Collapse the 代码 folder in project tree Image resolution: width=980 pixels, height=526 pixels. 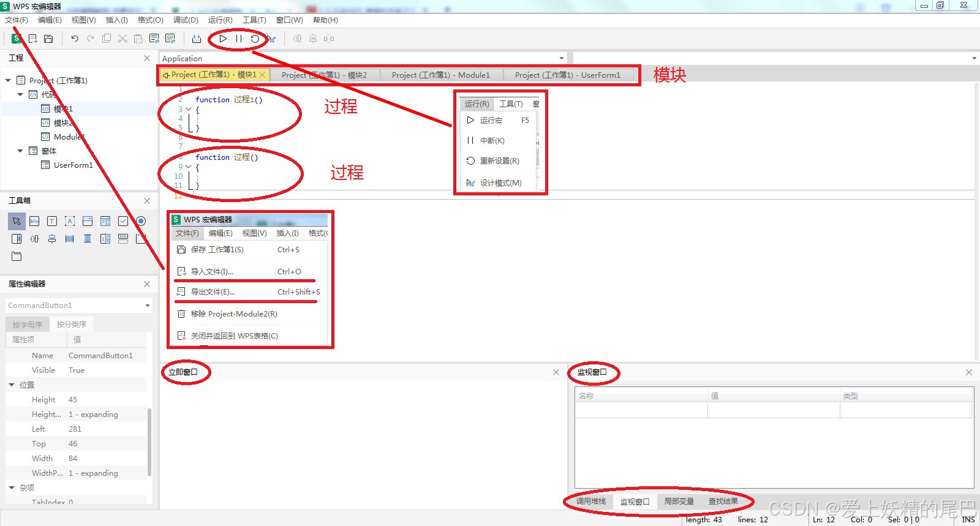click(20, 94)
